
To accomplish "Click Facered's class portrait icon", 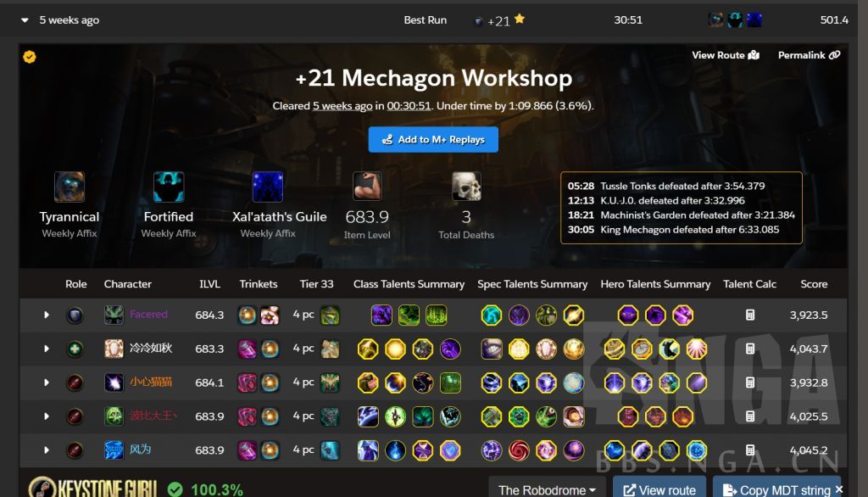I will point(114,315).
